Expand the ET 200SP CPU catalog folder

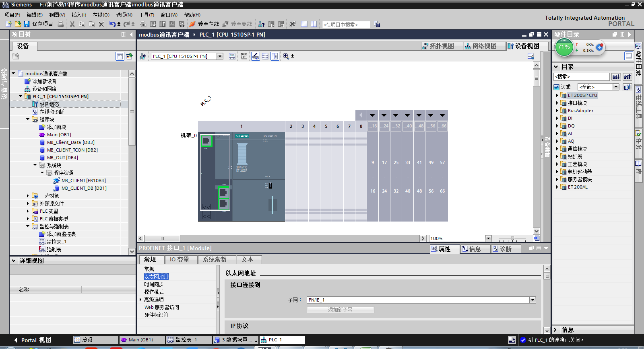pyautogui.click(x=557, y=95)
